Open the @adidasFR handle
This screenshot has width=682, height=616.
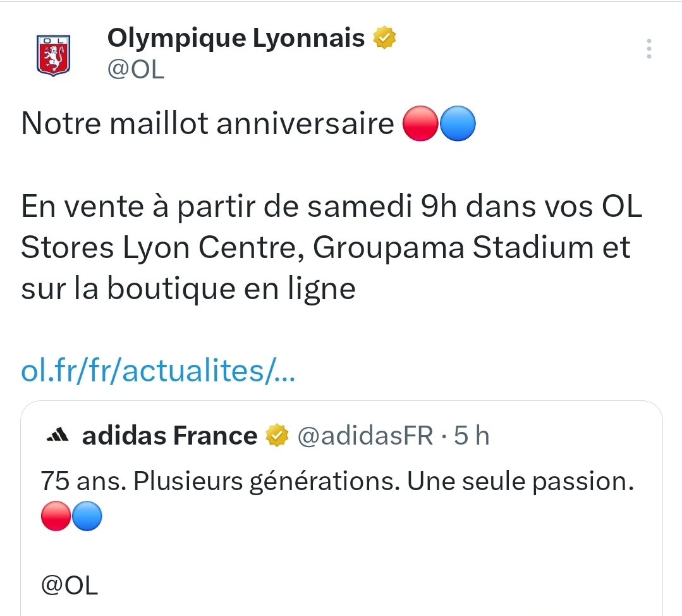365,436
